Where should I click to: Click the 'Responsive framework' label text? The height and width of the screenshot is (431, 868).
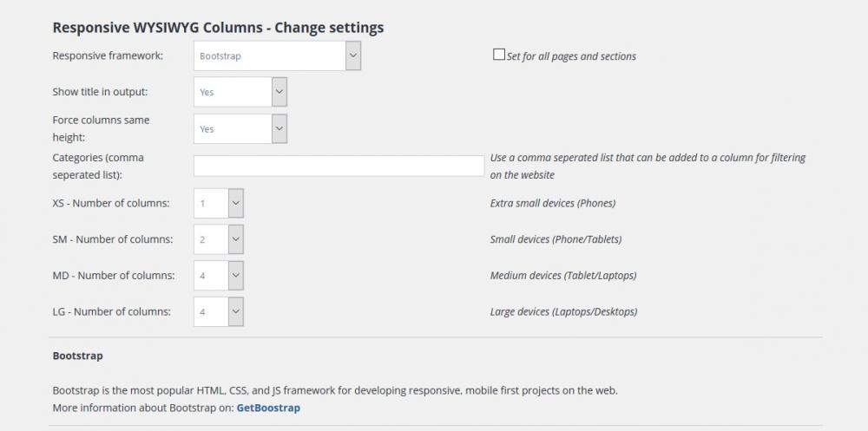pos(108,56)
